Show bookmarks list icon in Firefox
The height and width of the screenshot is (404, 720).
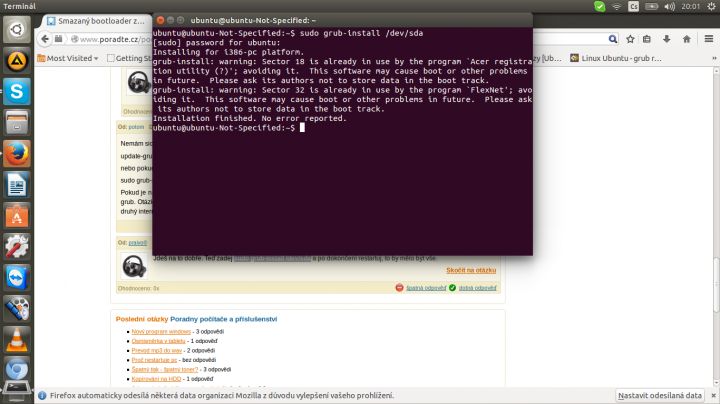tap(647, 39)
